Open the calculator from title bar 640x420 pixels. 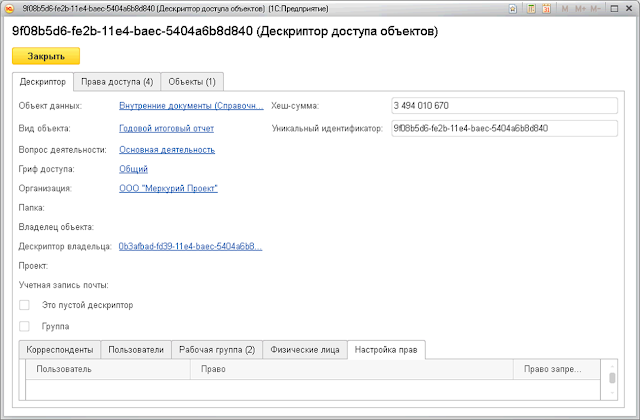click(x=531, y=9)
